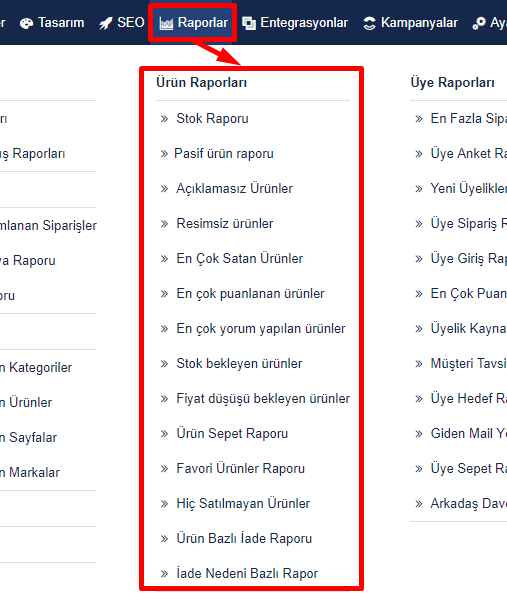The width and height of the screenshot is (507, 593).
Task: Select the Kampanyalar menu item
Action: point(410,23)
